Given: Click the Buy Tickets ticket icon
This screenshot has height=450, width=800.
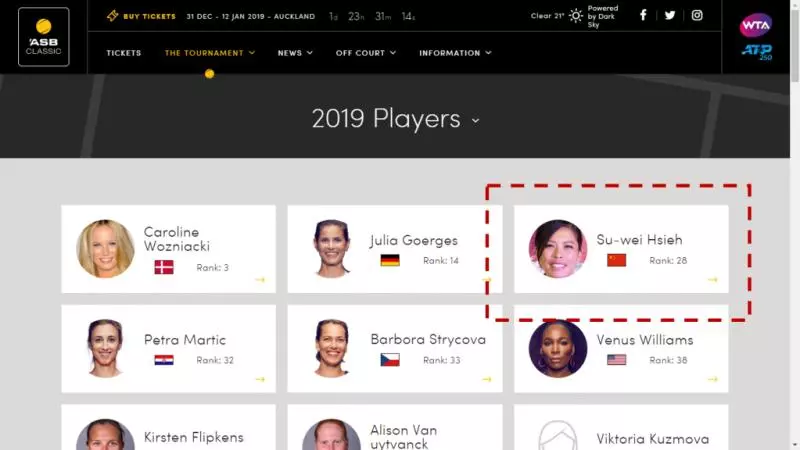Looking at the screenshot, I should (112, 16).
